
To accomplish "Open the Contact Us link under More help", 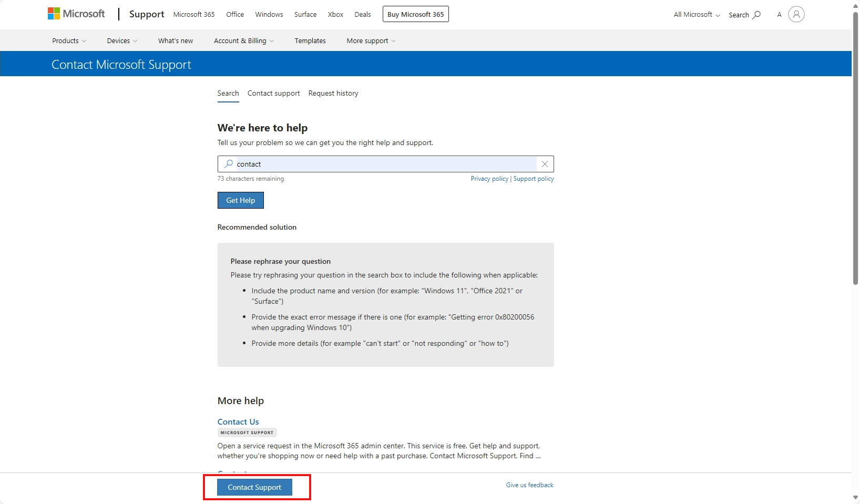I will (238, 422).
